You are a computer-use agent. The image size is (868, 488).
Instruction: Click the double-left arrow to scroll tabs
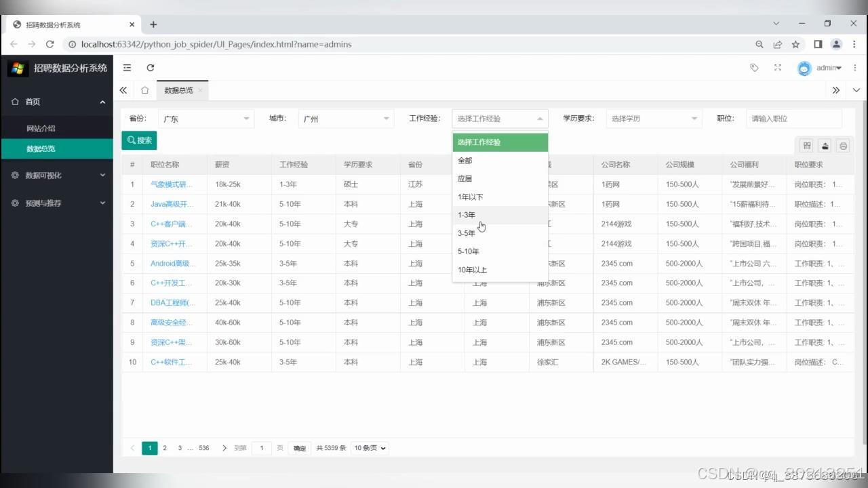tap(123, 89)
